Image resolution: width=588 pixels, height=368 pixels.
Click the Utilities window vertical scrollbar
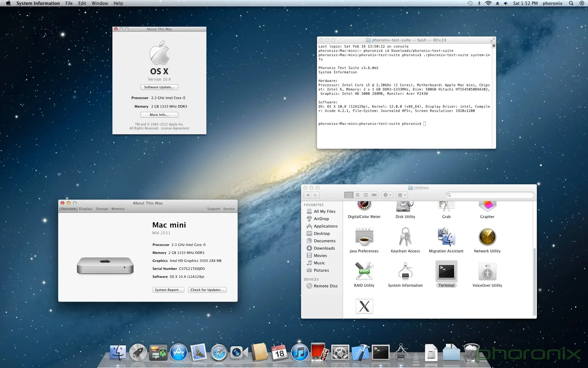tap(535, 282)
